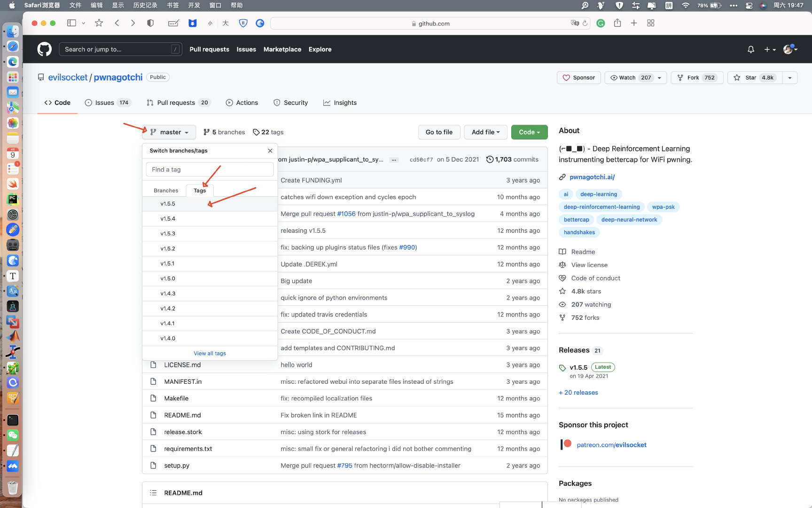Go to the Actions tab
The height and width of the screenshot is (508, 812).
[242, 103]
